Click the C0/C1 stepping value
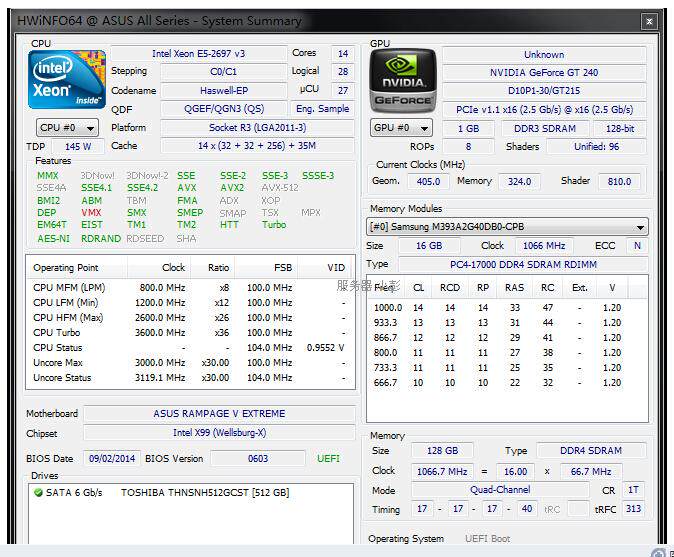Image resolution: width=674 pixels, height=557 pixels. [224, 72]
